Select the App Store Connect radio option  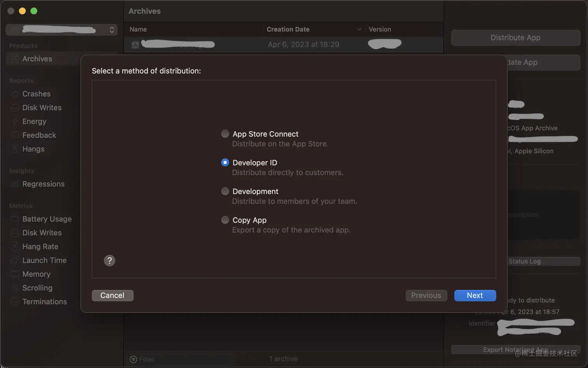coord(225,134)
